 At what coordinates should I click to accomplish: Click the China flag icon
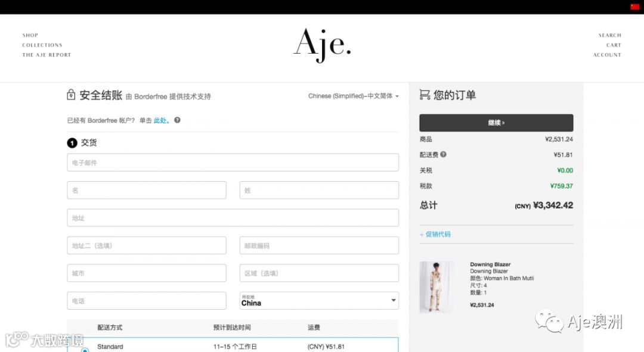(x=635, y=7)
